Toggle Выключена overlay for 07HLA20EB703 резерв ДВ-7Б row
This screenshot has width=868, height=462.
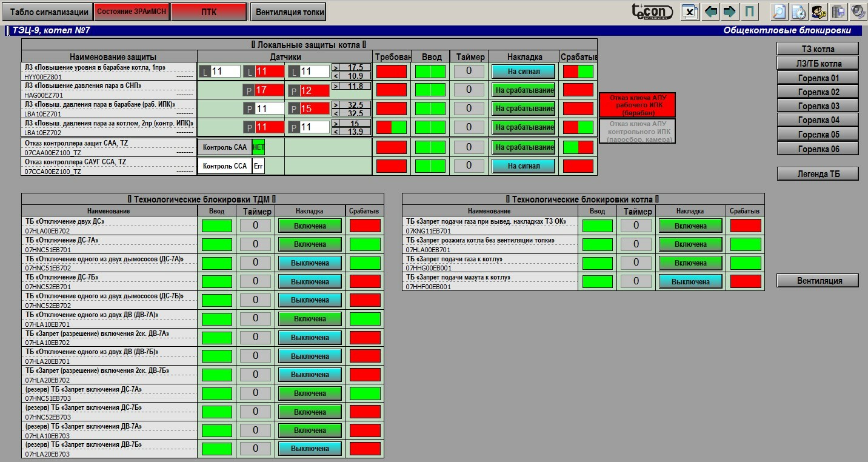tap(310, 449)
